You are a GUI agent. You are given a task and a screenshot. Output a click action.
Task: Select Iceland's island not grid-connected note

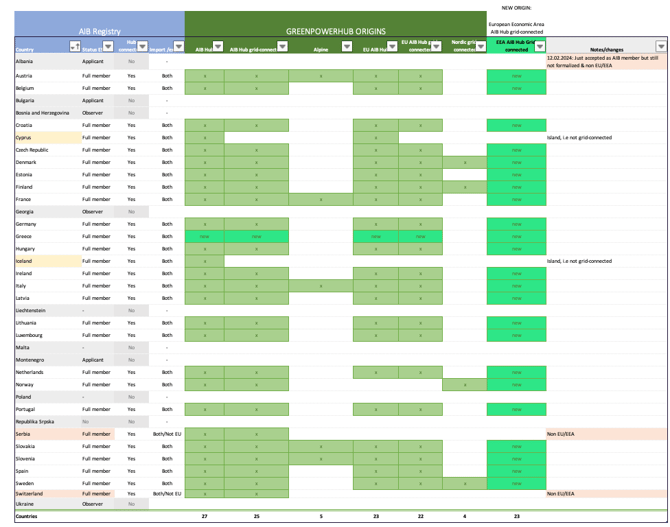pyautogui.click(x=579, y=261)
